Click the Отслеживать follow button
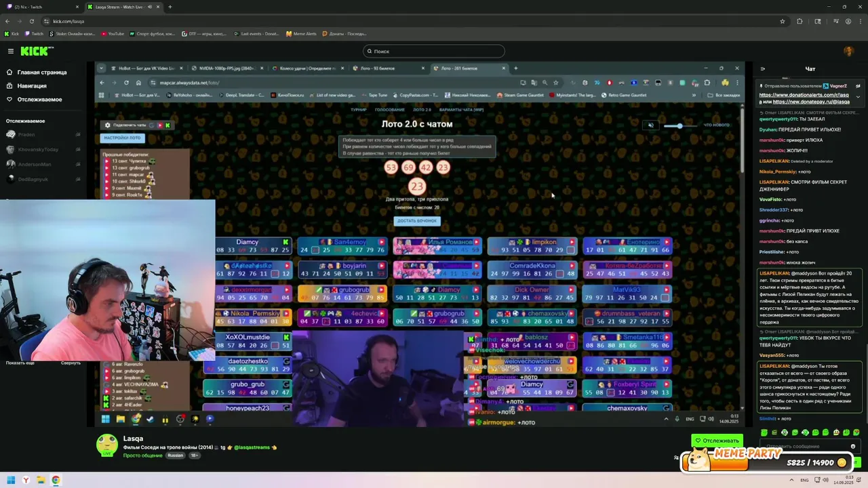The image size is (868, 488). (717, 441)
